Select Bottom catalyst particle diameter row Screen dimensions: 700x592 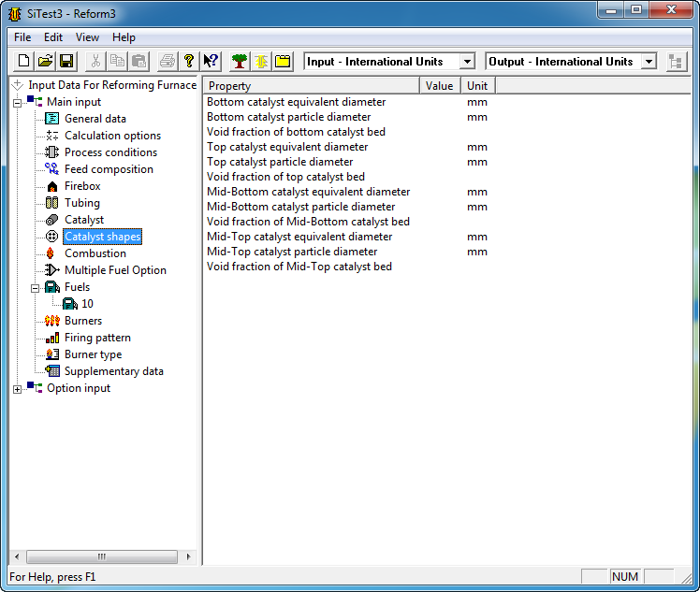click(289, 117)
